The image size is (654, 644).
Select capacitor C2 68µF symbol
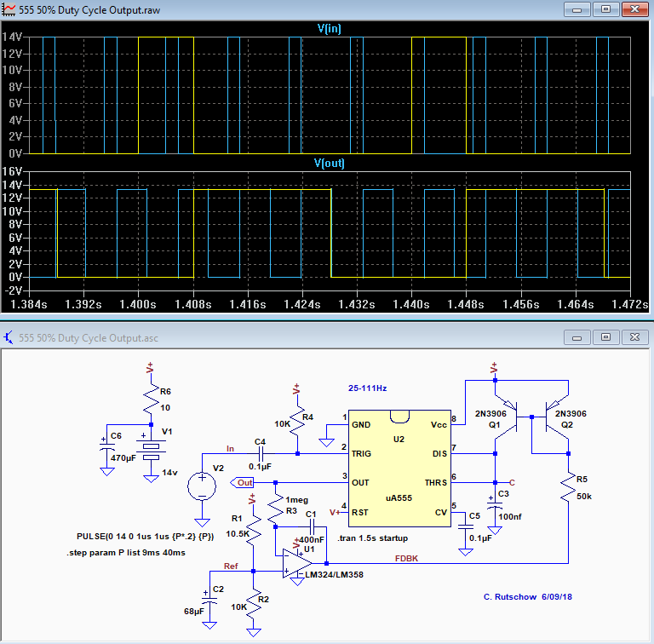(209, 601)
